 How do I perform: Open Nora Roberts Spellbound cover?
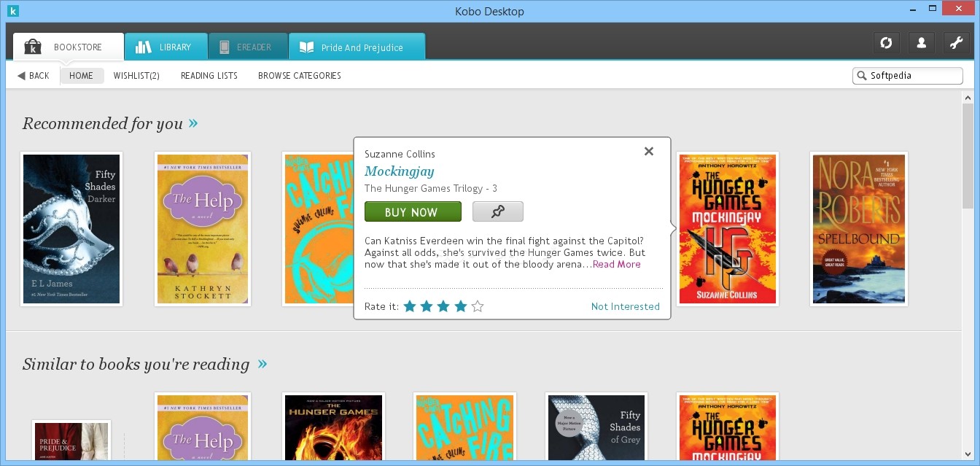[x=859, y=229]
